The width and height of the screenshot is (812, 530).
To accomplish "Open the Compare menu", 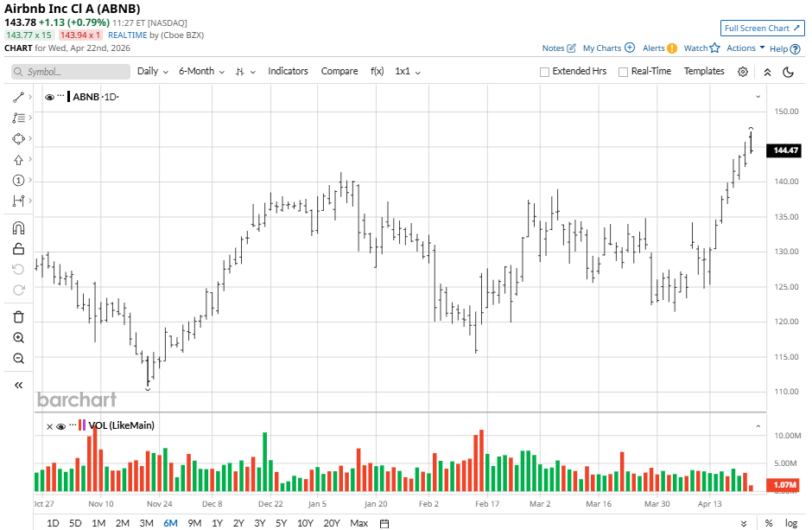I will point(339,72).
